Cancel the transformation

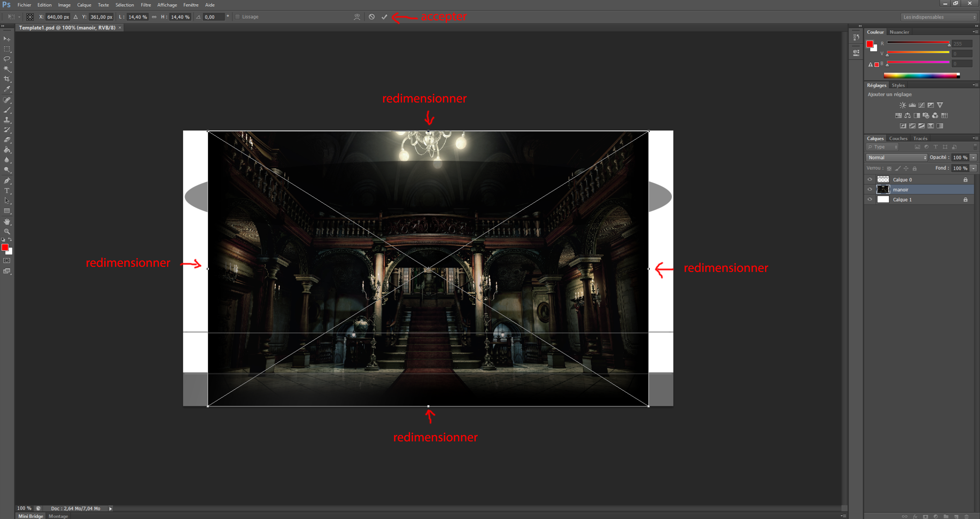(372, 17)
